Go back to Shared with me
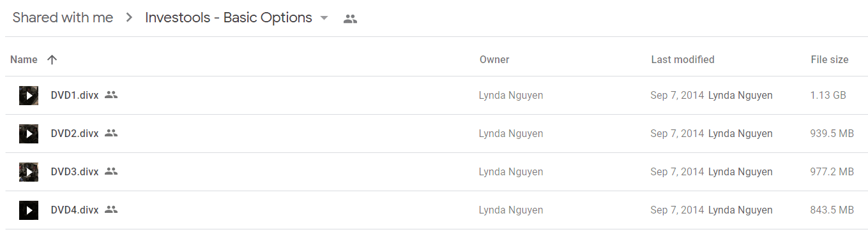 click(63, 18)
